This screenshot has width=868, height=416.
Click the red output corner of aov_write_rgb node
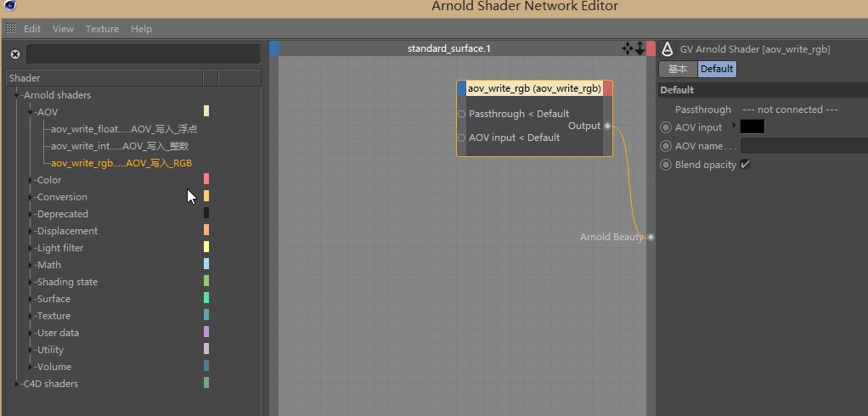point(608,88)
